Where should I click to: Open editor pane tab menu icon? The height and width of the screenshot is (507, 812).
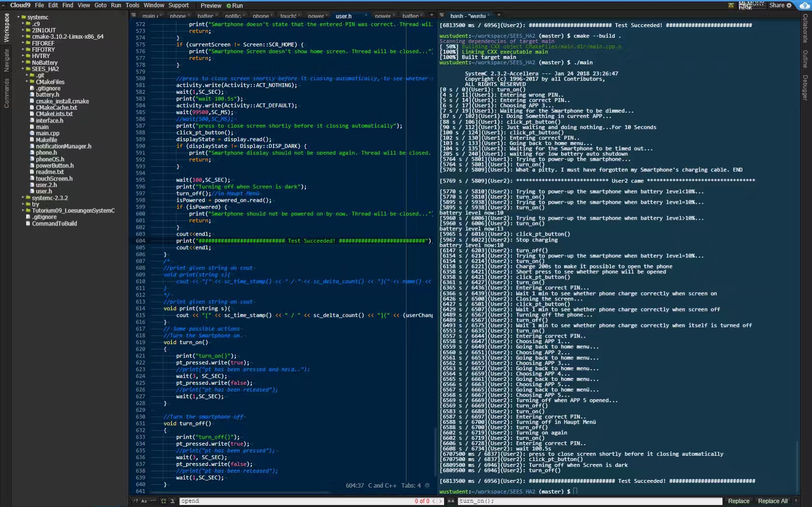point(134,15)
